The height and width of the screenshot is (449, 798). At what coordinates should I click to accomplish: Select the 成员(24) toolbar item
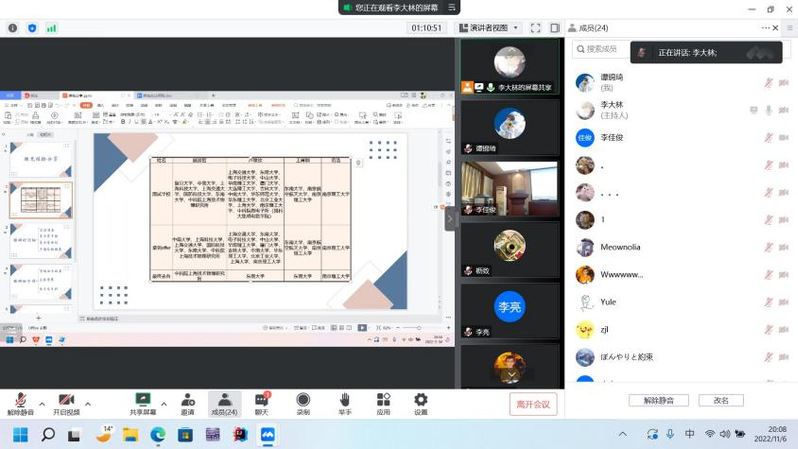223,403
